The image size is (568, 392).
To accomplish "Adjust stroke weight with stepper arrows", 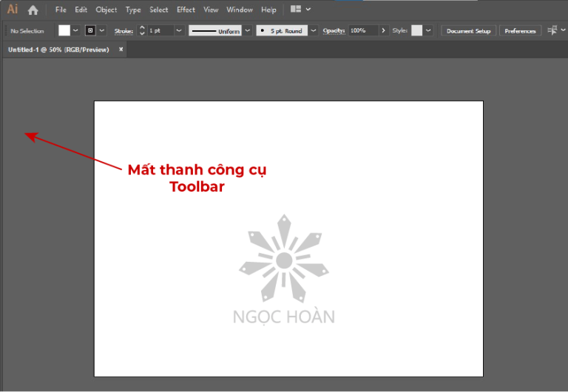I will click(x=142, y=30).
